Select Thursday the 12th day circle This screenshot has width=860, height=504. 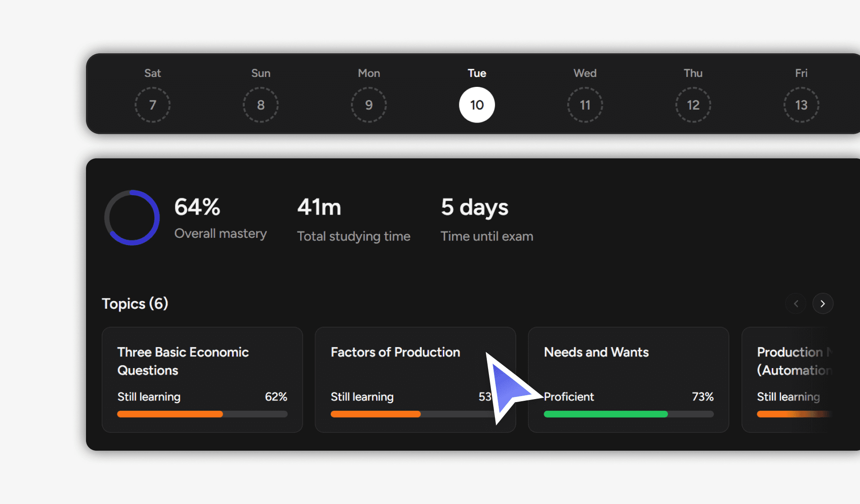[x=693, y=105]
